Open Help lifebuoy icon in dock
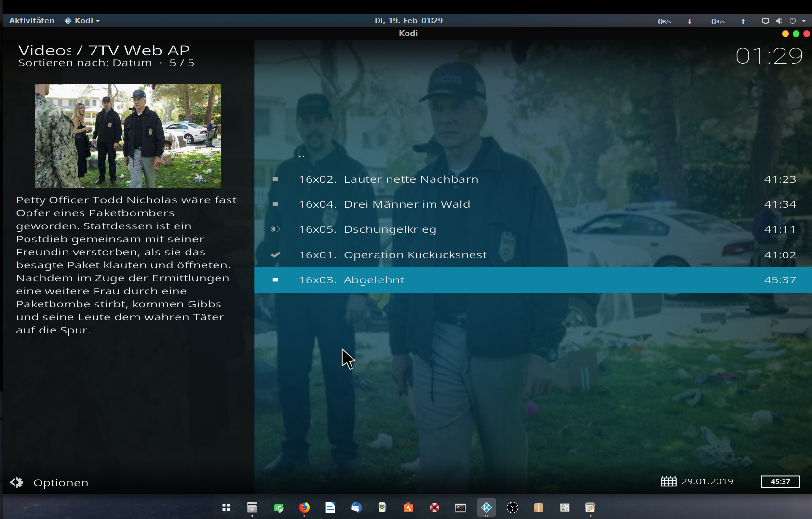 click(434, 507)
